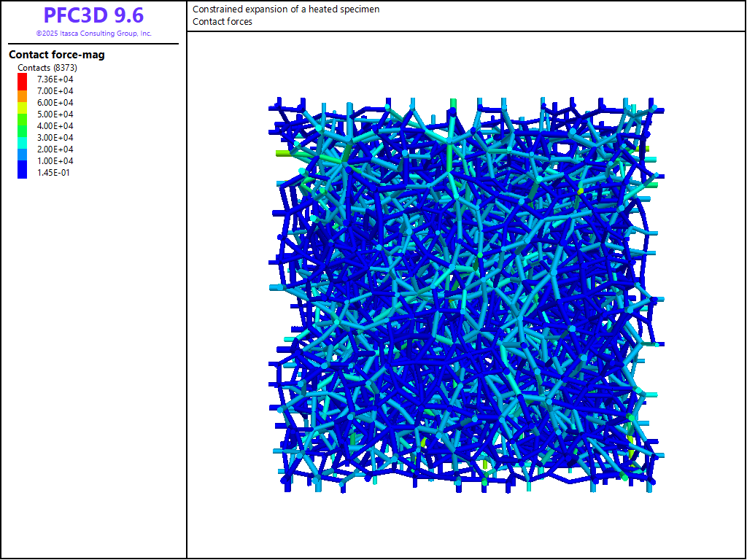Select the 7.00E+04 legend value
Image resolution: width=747 pixels, height=560 pixels.
[x=55, y=91]
